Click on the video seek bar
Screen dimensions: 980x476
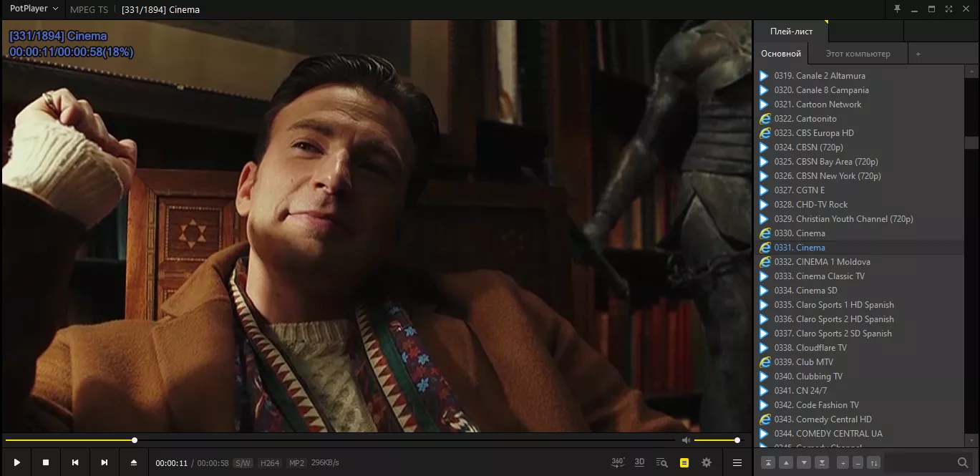tap(340, 440)
